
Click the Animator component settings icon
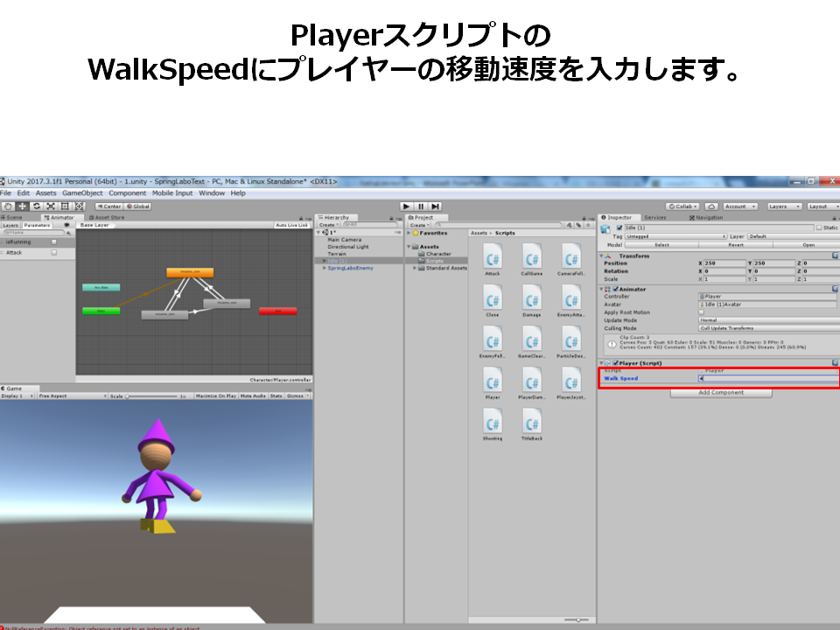pos(835,289)
